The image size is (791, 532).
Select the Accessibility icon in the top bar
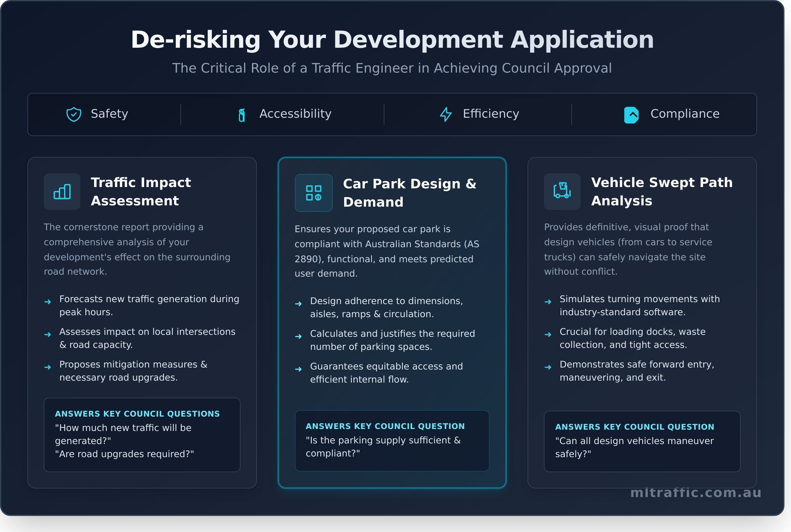(x=242, y=114)
